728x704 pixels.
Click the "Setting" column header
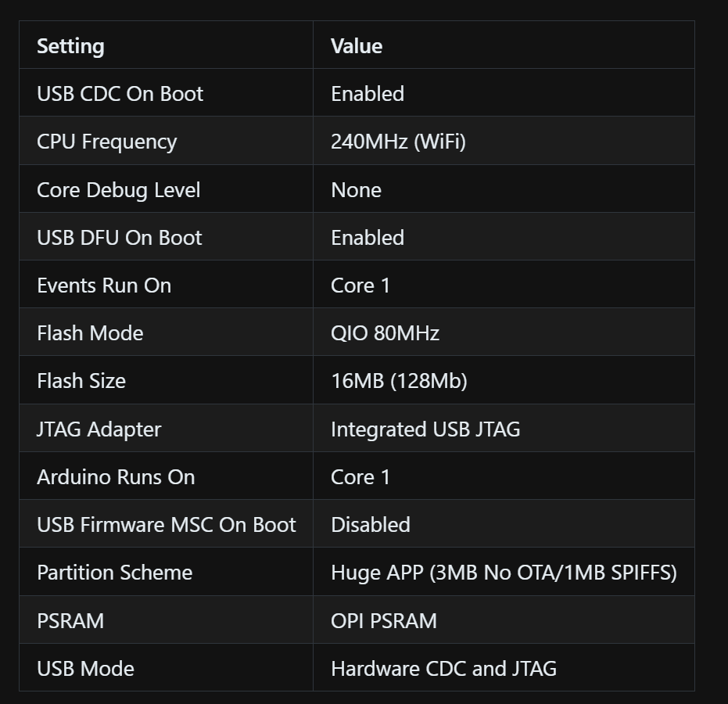click(x=70, y=46)
